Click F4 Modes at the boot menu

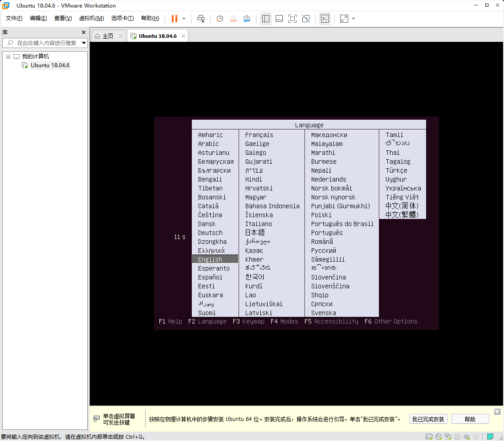pos(284,321)
